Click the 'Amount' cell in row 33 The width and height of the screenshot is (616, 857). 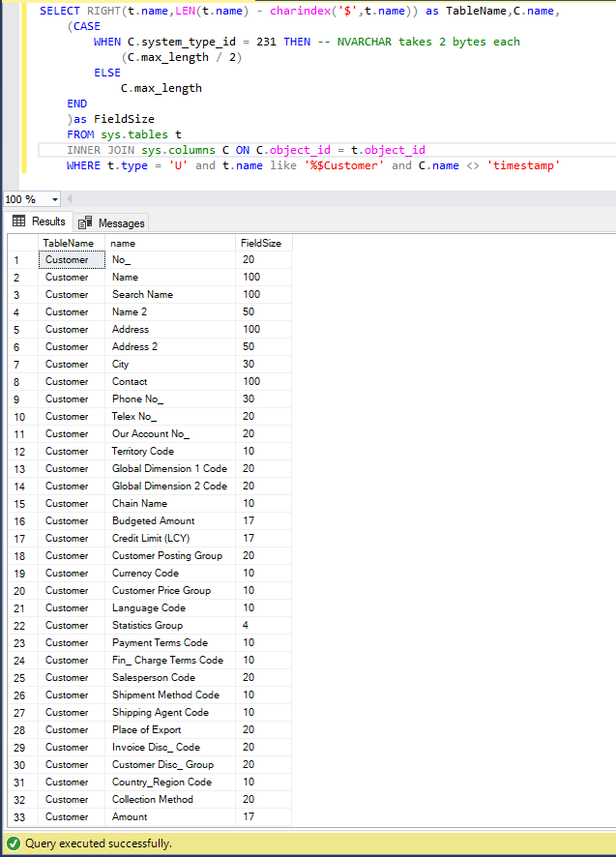pos(170,817)
